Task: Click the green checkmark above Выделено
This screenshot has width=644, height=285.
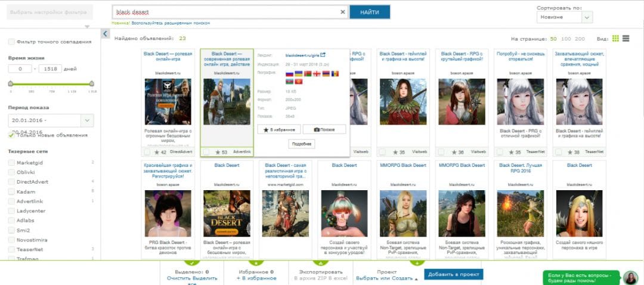Action: (192, 263)
